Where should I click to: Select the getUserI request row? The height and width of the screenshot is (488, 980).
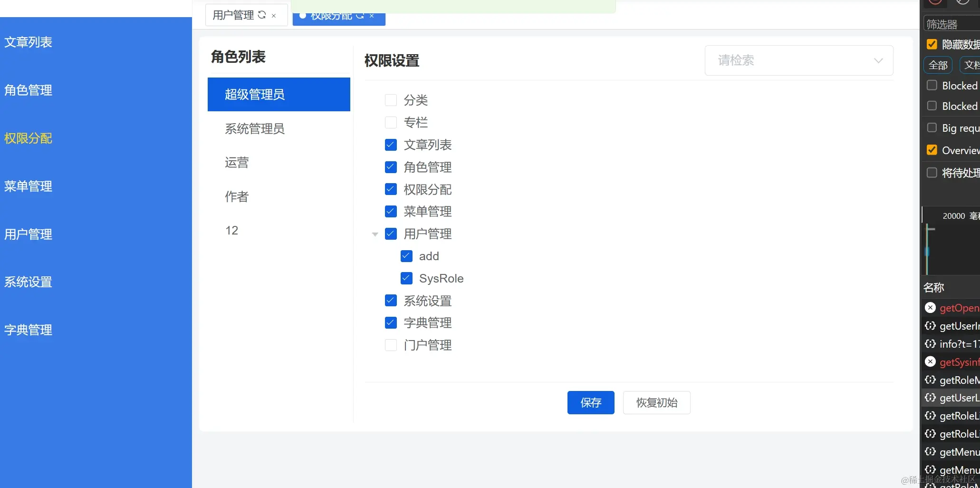pos(951,326)
